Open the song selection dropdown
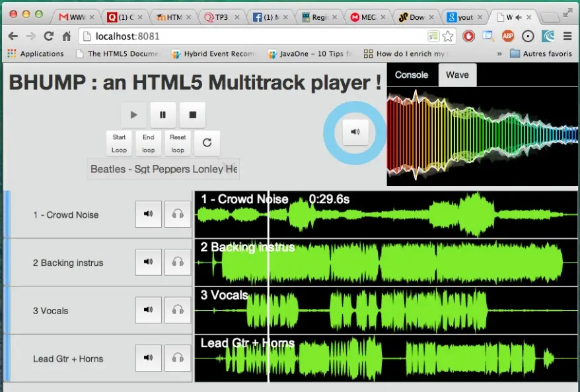This screenshot has height=392, width=580. pos(163,169)
